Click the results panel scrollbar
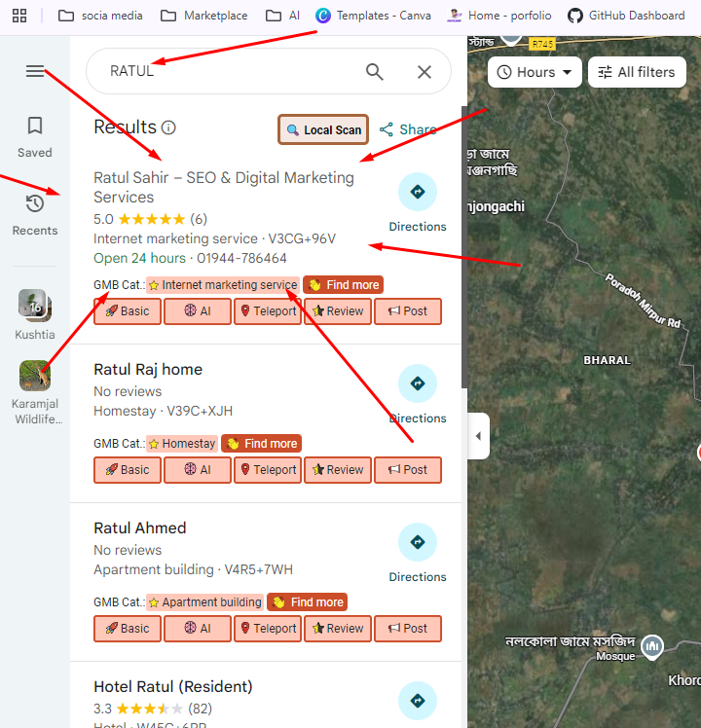Viewport: 701px width, 728px height. [464, 247]
